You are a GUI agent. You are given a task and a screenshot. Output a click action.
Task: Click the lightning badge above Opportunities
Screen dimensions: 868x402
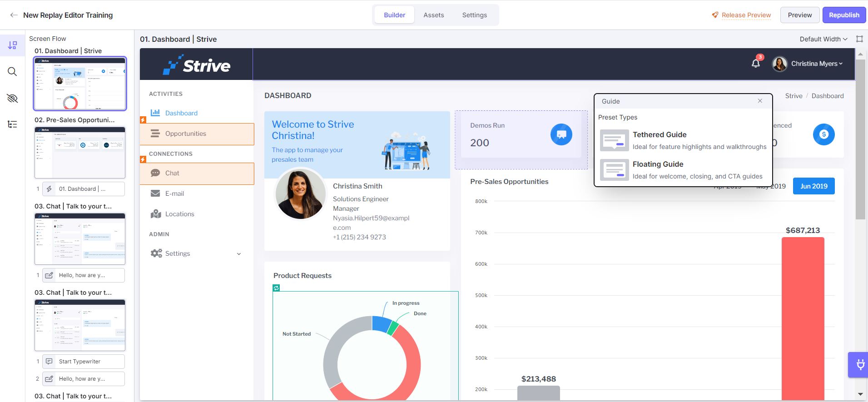143,120
